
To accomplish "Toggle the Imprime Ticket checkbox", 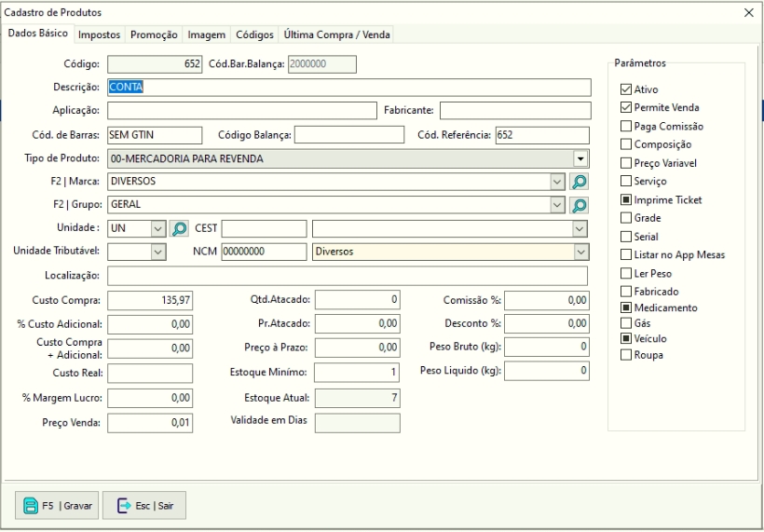I will tap(626, 199).
